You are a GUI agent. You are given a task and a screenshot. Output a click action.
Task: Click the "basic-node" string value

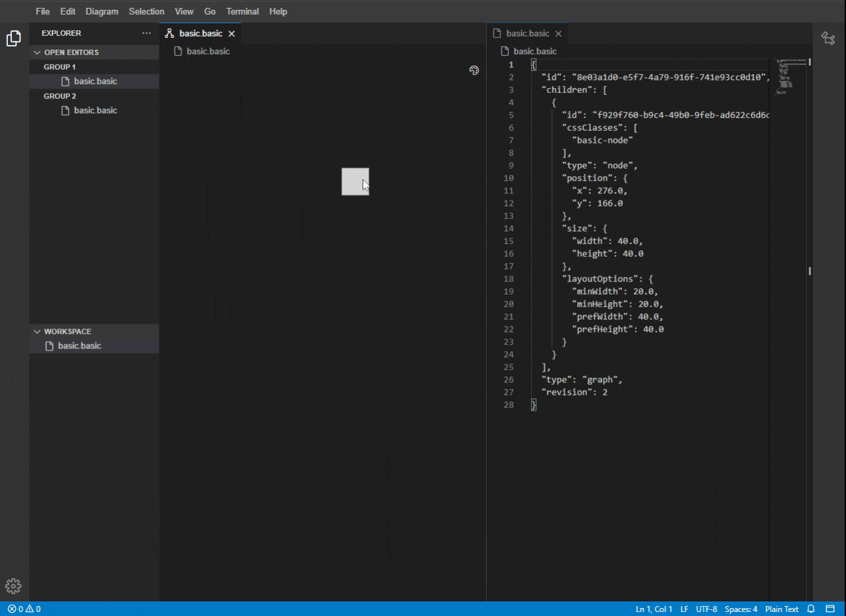[602, 140]
